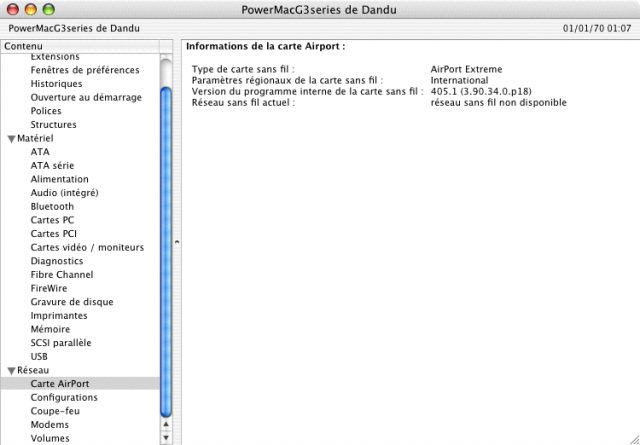Click the Réseau category label
The height and width of the screenshot is (445, 640).
pyautogui.click(x=33, y=370)
